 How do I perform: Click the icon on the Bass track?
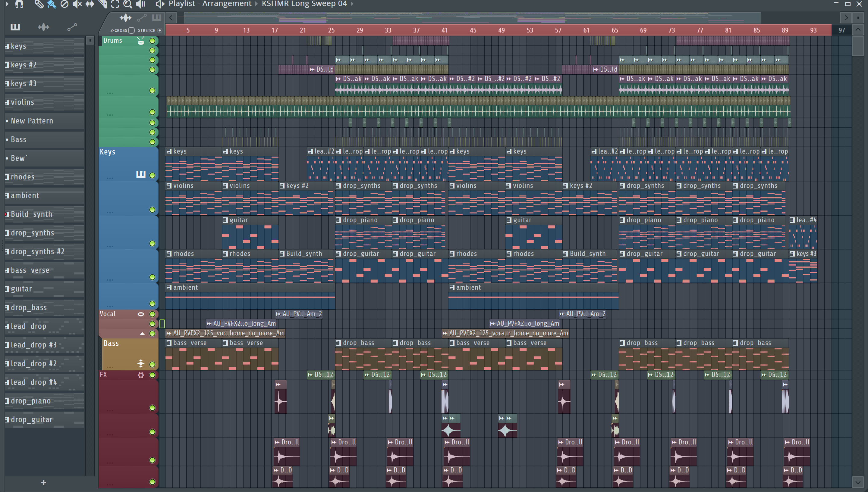[x=141, y=363]
